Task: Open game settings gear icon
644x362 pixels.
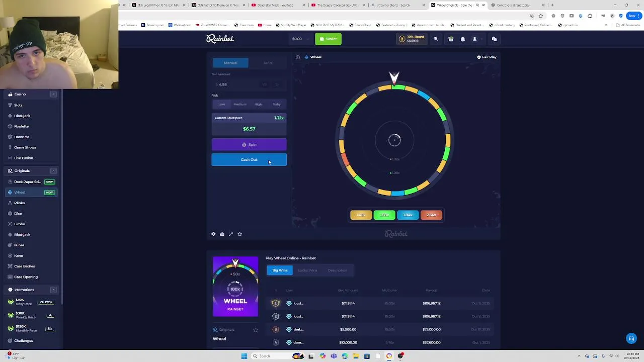Action: click(213, 234)
